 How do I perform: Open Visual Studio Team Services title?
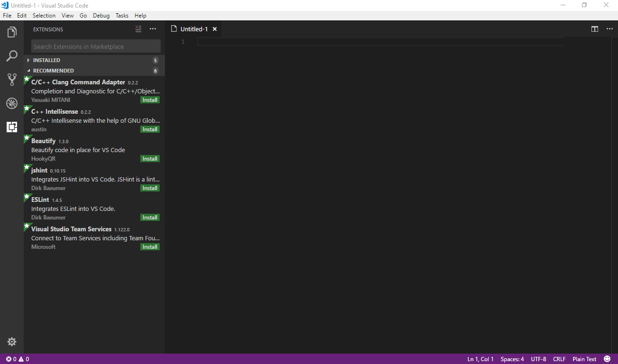click(72, 229)
